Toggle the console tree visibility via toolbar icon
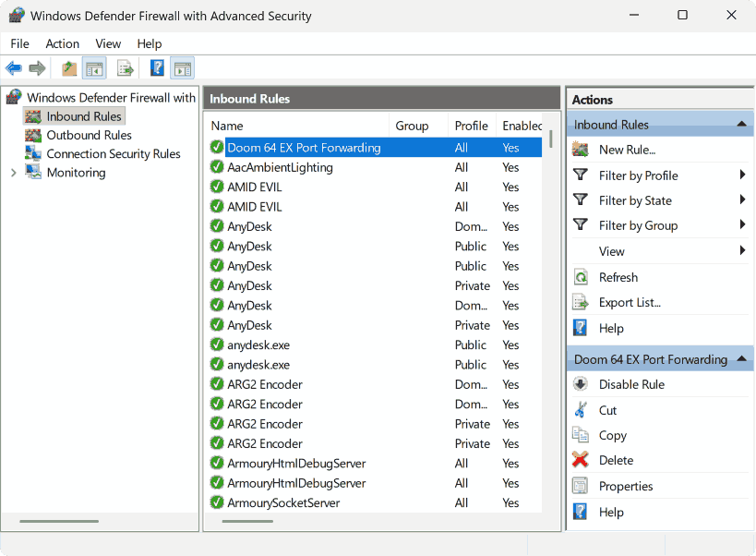The width and height of the screenshot is (756, 556). 93,67
